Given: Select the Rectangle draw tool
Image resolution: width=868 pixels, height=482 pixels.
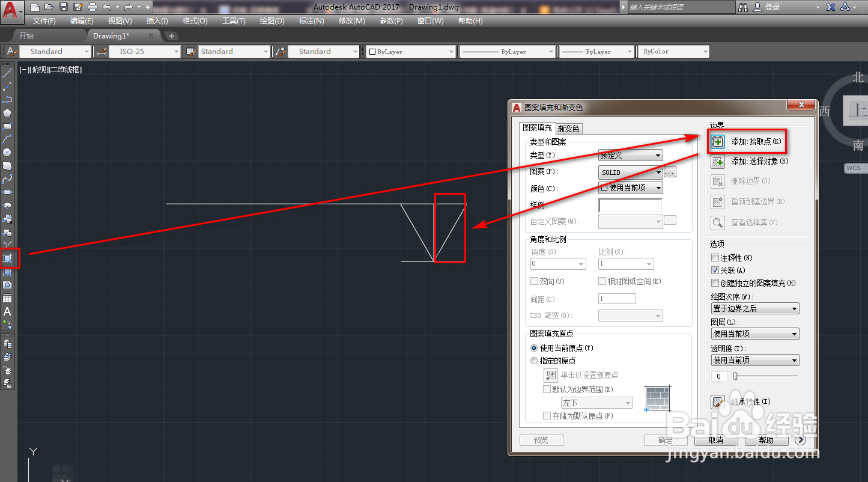Looking at the screenshot, I should [8, 126].
